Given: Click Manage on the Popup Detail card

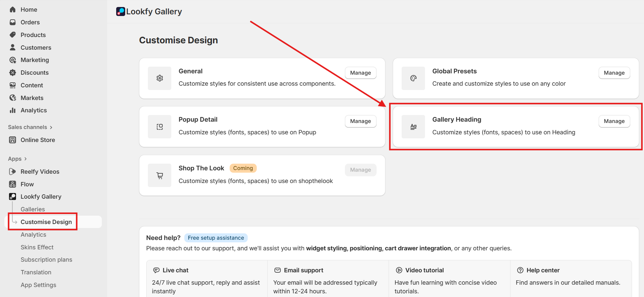Looking at the screenshot, I should [361, 121].
